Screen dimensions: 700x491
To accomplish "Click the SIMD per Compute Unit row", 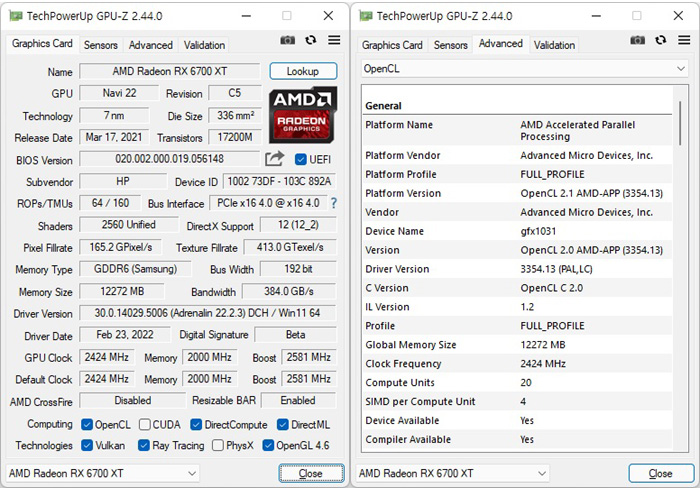I will [517, 402].
